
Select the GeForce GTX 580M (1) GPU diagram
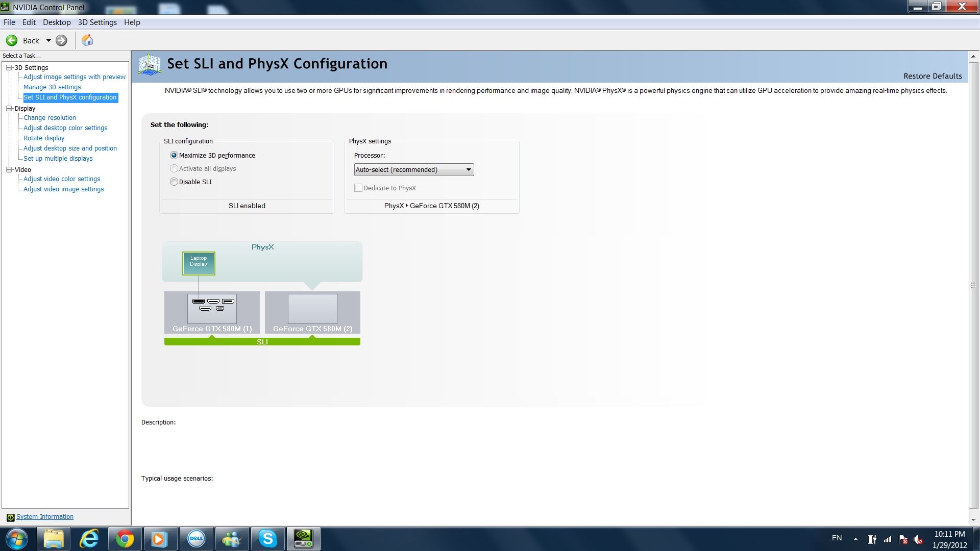point(212,312)
